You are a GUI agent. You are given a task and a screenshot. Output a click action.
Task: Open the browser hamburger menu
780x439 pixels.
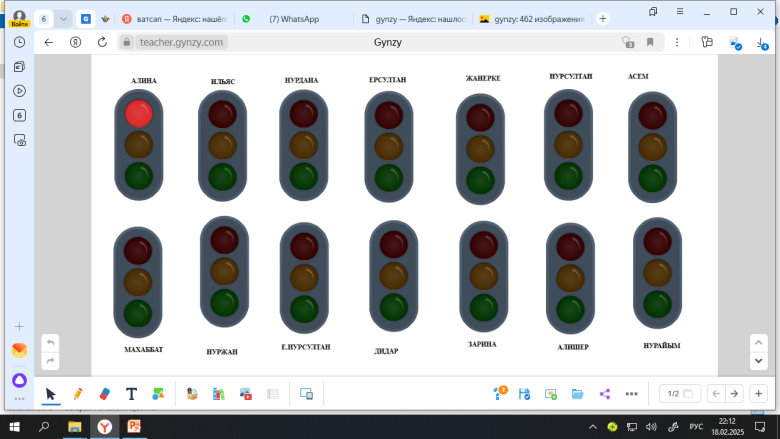680,11
